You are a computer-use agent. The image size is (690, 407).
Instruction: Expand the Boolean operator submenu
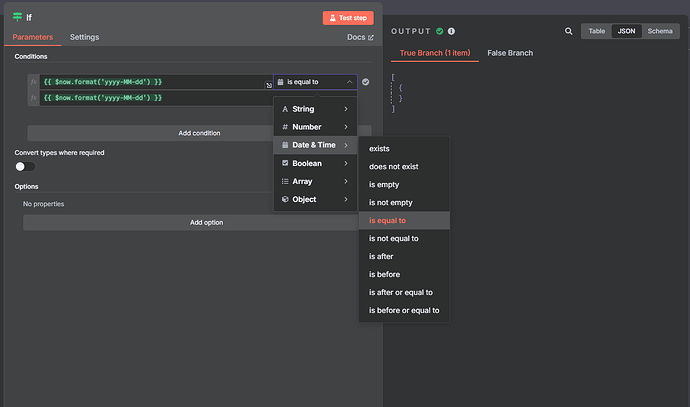point(315,163)
